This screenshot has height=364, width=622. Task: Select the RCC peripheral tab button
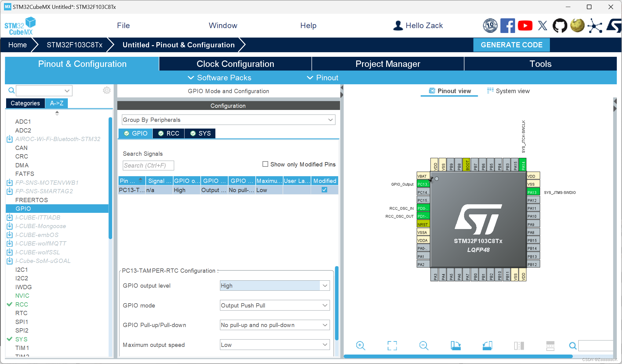click(169, 133)
